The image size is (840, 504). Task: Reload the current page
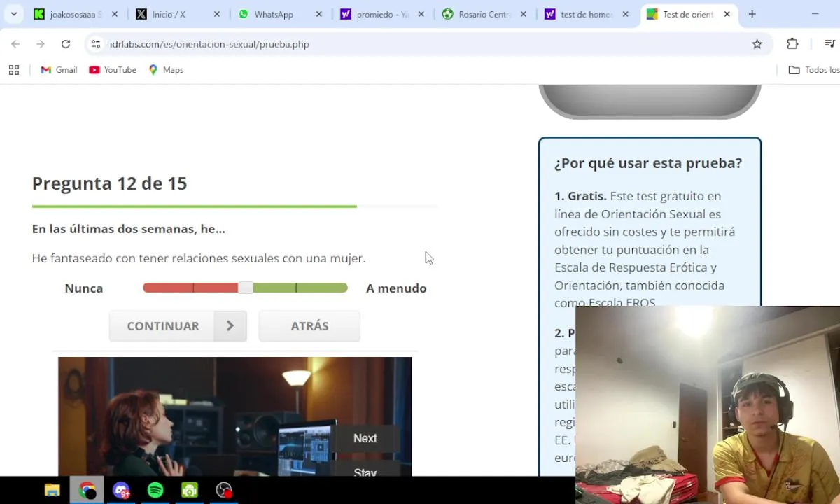[x=66, y=44]
